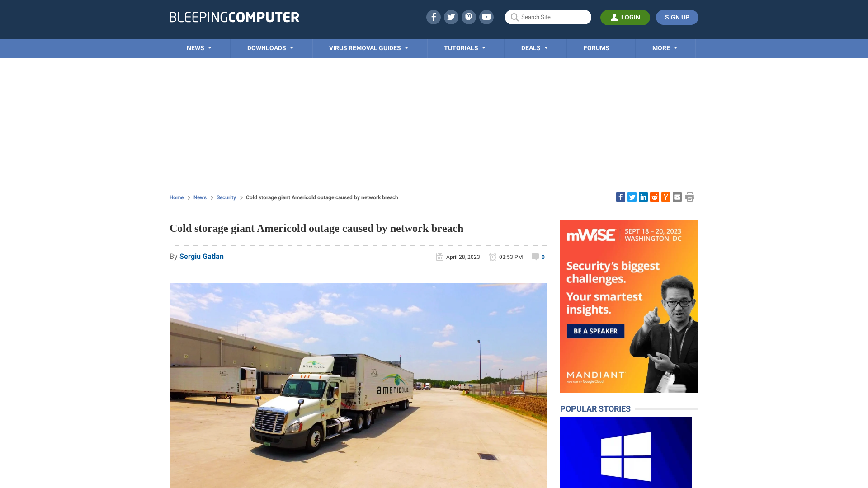
Task: Open the TUTORIALS menu
Action: coord(465,47)
